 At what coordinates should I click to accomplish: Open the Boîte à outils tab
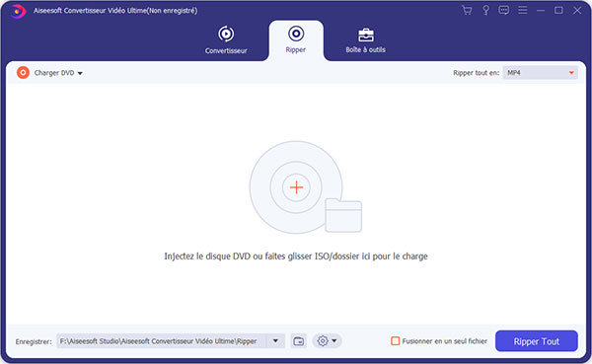point(365,40)
